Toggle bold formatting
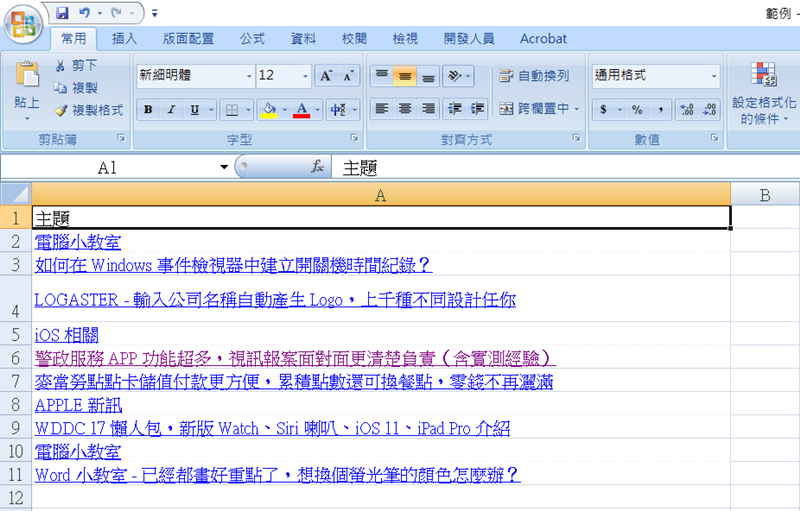The image size is (800, 511). (x=148, y=110)
